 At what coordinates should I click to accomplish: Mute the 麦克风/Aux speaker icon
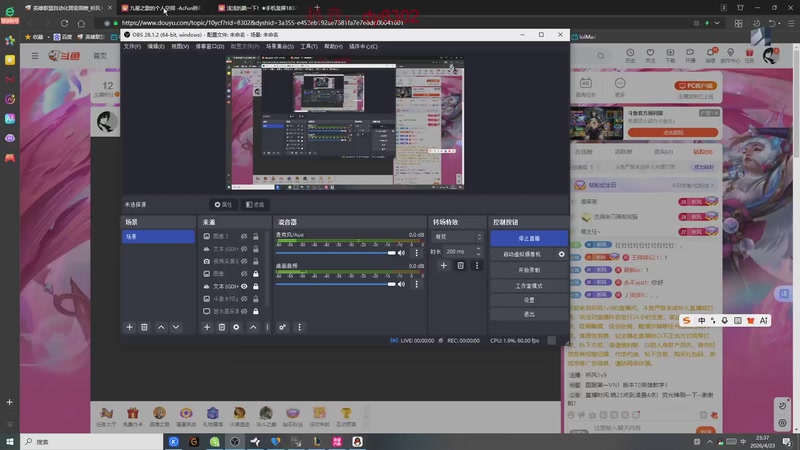pyautogui.click(x=402, y=253)
